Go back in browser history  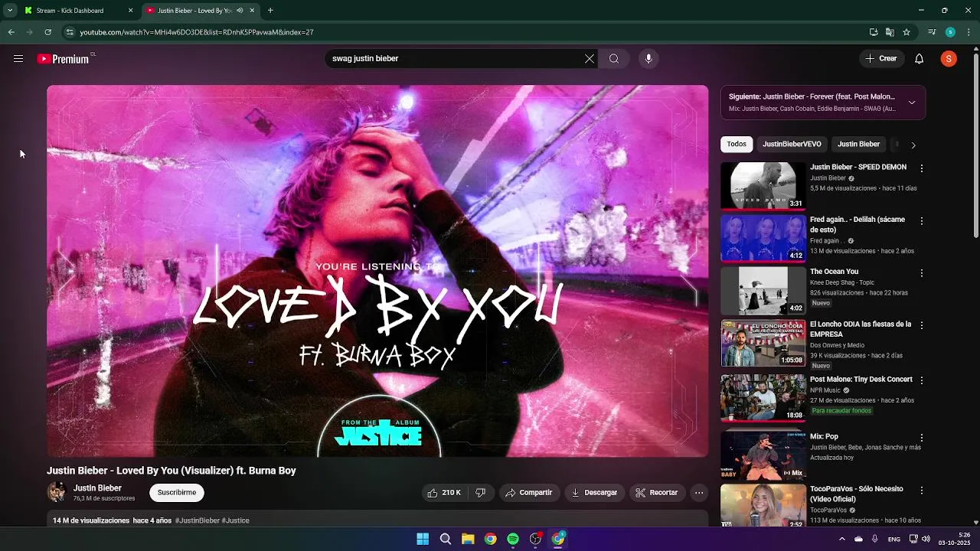[x=11, y=32]
